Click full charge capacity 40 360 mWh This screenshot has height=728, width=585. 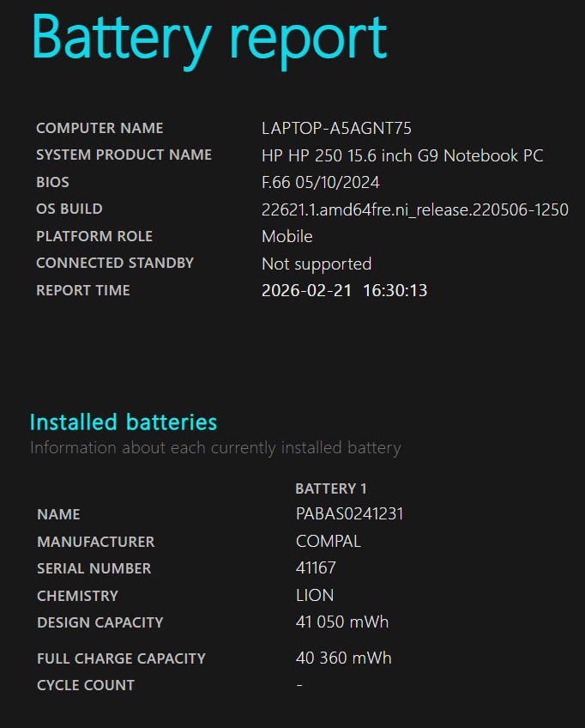(x=343, y=658)
